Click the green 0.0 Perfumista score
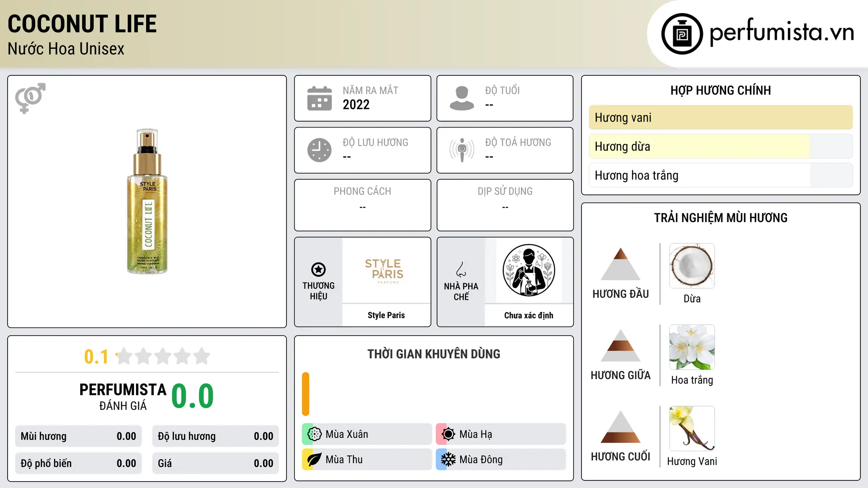868x488 pixels. pyautogui.click(x=193, y=396)
